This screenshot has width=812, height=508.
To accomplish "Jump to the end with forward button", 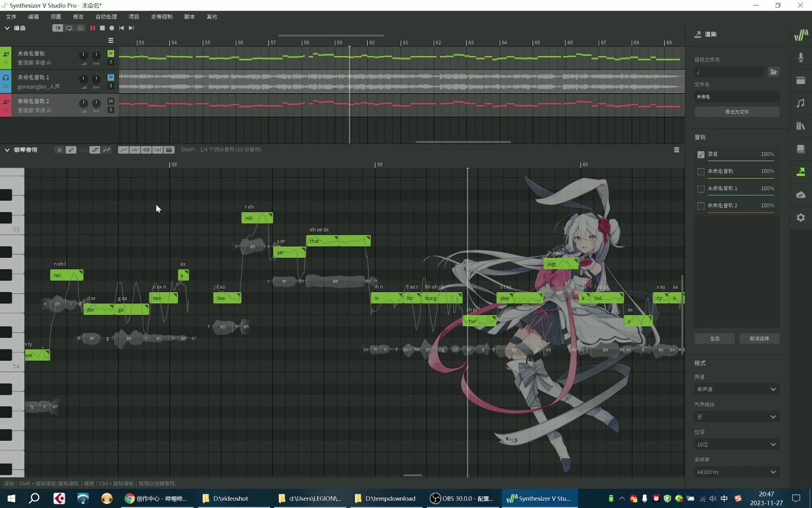I will click(x=131, y=28).
